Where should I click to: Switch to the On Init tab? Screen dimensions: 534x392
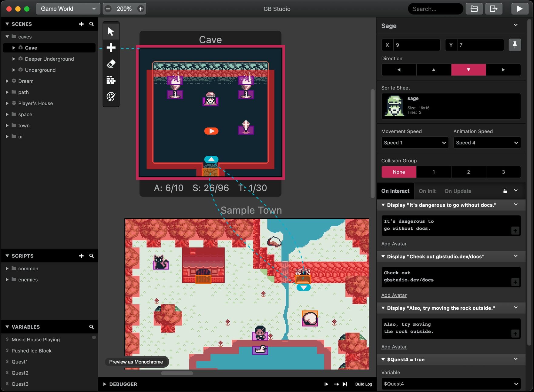pyautogui.click(x=427, y=191)
